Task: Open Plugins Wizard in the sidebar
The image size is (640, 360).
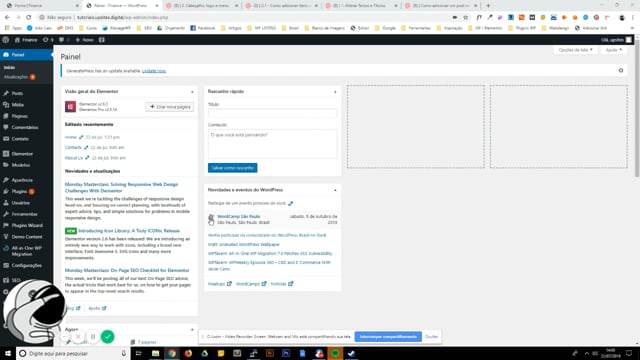Action: 27,225
